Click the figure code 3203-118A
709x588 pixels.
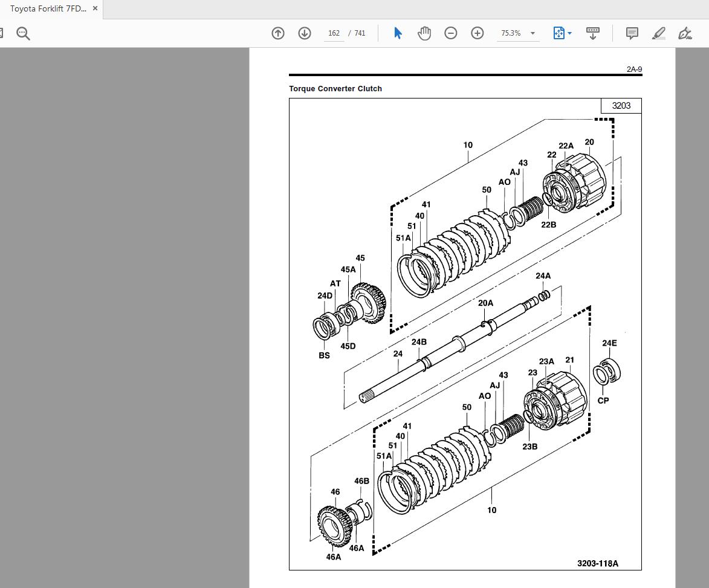(x=597, y=563)
